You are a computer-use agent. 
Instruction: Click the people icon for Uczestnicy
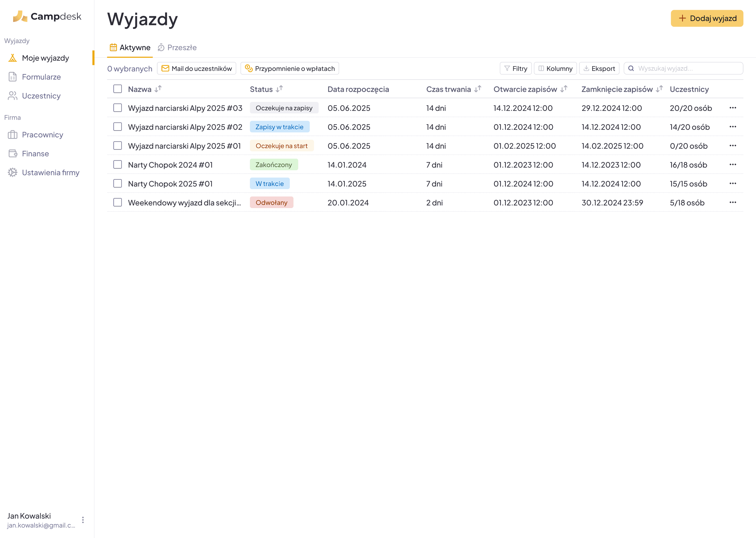(x=13, y=96)
